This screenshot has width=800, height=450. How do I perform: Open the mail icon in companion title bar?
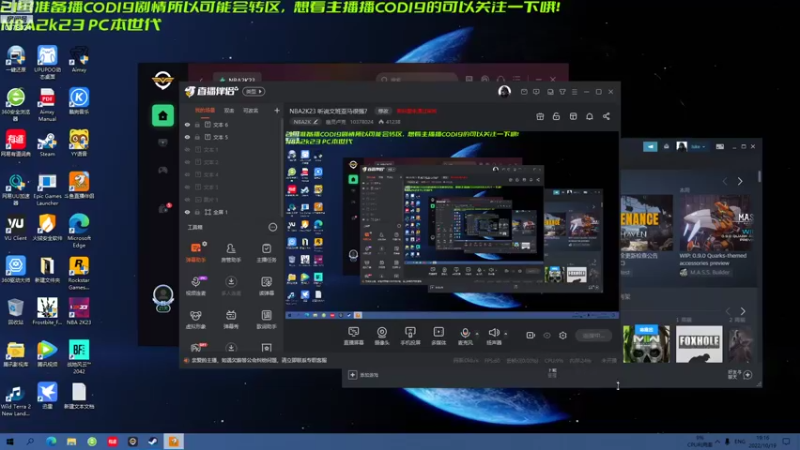click(x=524, y=92)
